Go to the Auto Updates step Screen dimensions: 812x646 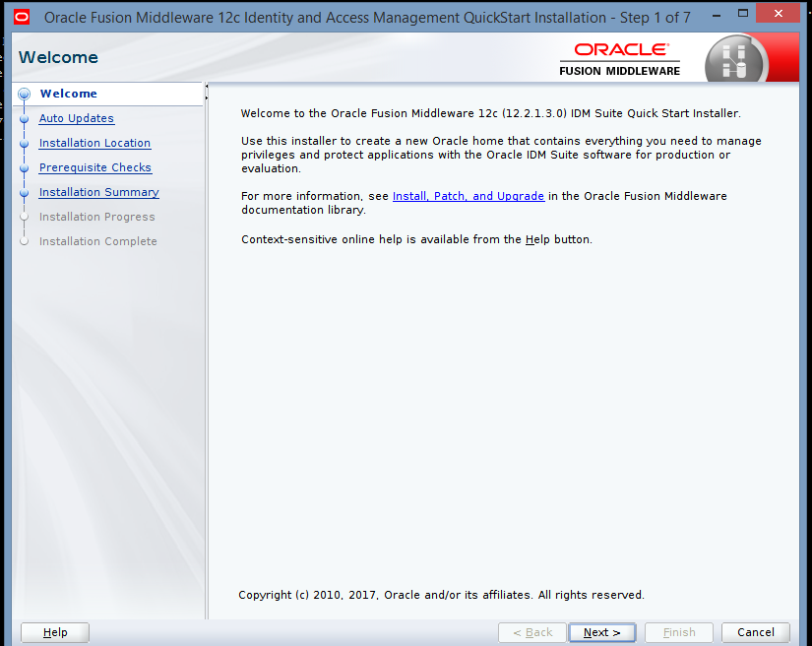pos(77,118)
